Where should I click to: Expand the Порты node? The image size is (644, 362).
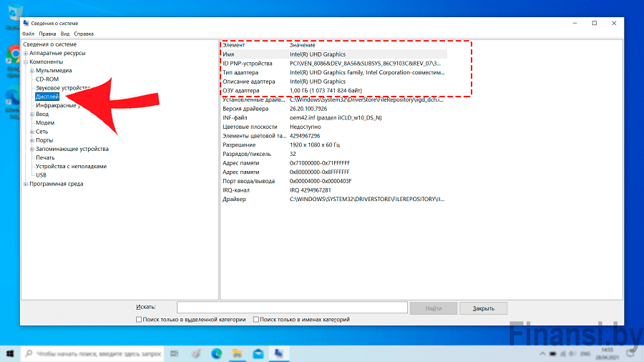click(x=32, y=140)
